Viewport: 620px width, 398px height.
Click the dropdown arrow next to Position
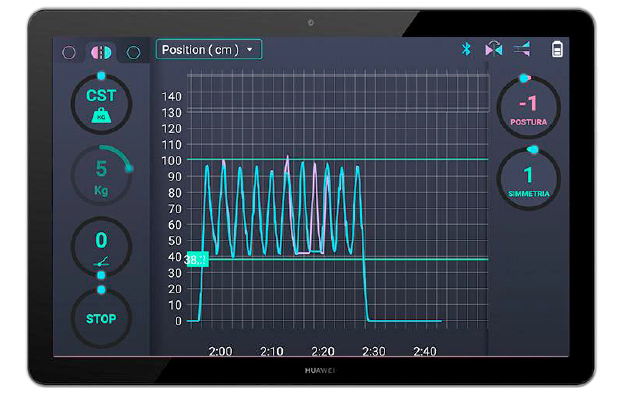tap(250, 50)
